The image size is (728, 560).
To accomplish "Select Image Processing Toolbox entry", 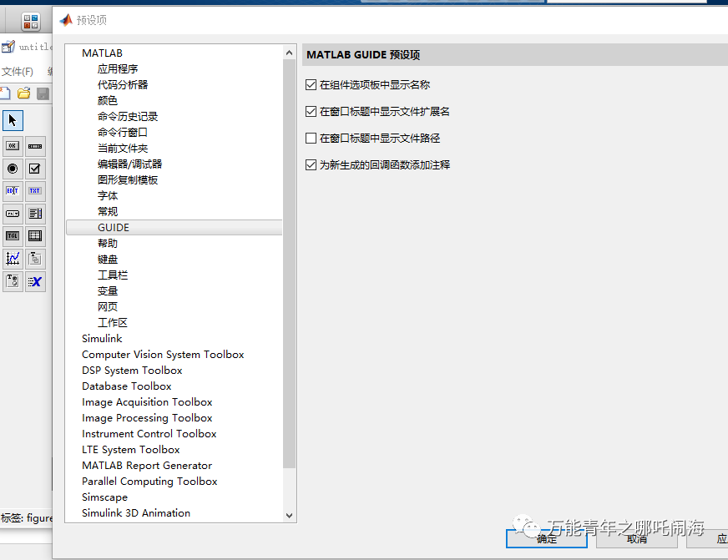I will 147,418.
